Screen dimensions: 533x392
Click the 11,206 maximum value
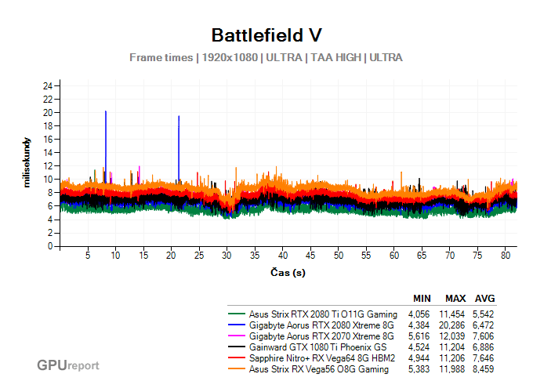[451, 358]
